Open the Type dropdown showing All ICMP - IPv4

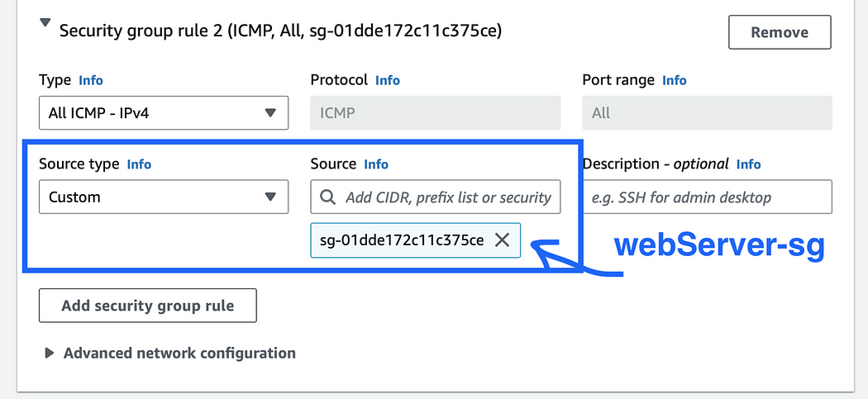(164, 113)
